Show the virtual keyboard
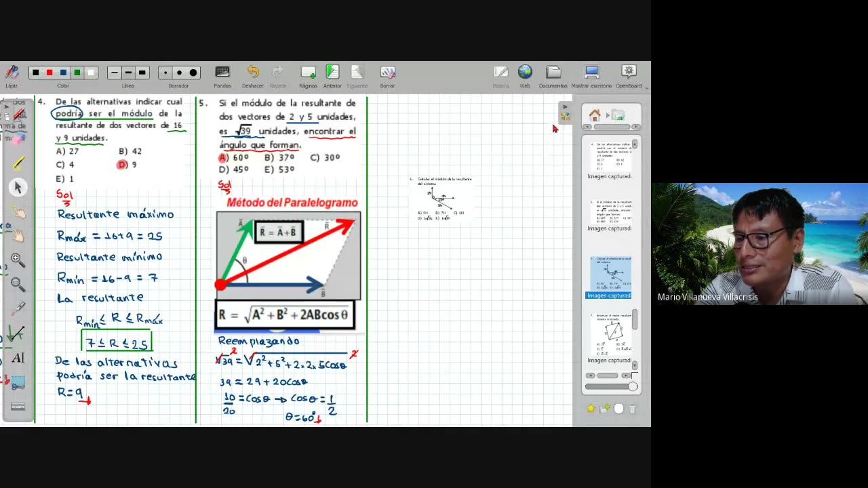 click(18, 406)
